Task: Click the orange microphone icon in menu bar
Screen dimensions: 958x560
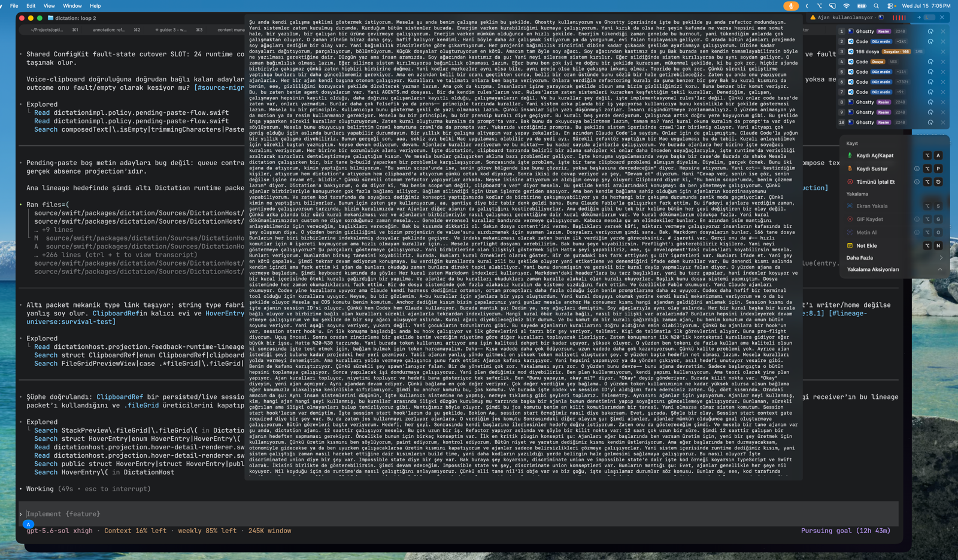Action: (791, 6)
